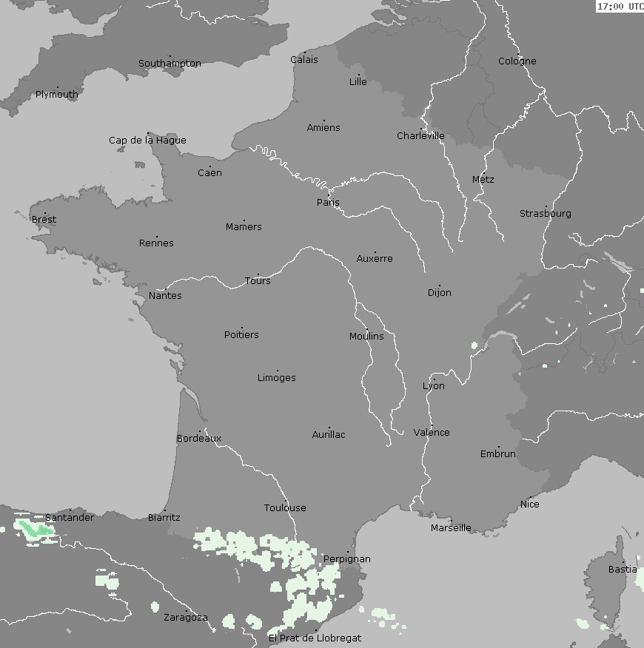Select the Zaragoza city label
Image resolution: width=644 pixels, height=648 pixels.
(x=186, y=618)
